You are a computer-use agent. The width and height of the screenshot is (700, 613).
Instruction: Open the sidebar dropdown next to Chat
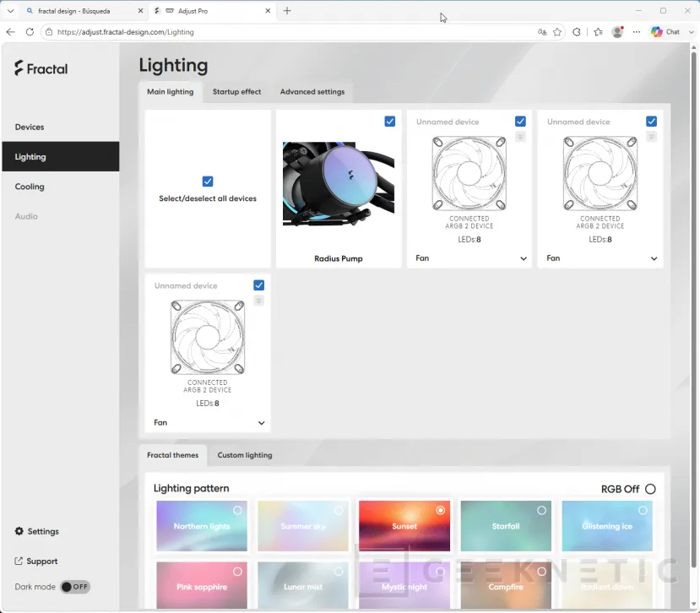[691, 32]
